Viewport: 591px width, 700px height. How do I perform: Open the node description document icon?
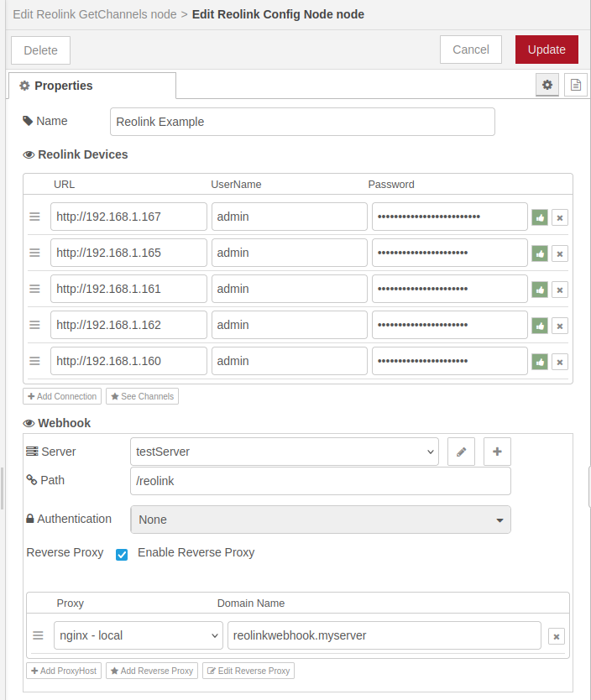576,85
